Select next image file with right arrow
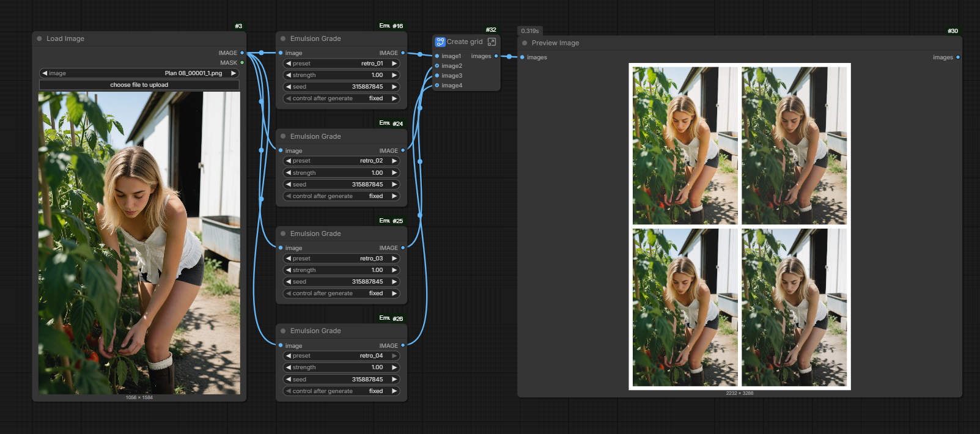The width and height of the screenshot is (980, 434). 233,73
